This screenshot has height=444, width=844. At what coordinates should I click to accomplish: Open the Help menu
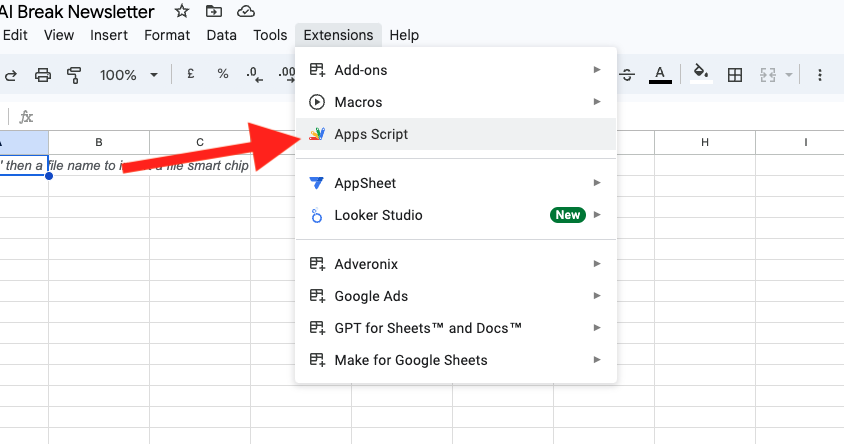coord(404,35)
